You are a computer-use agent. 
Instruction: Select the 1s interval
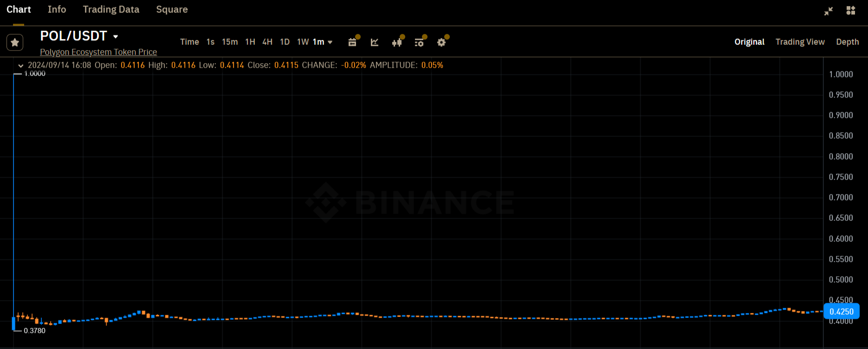coord(210,42)
